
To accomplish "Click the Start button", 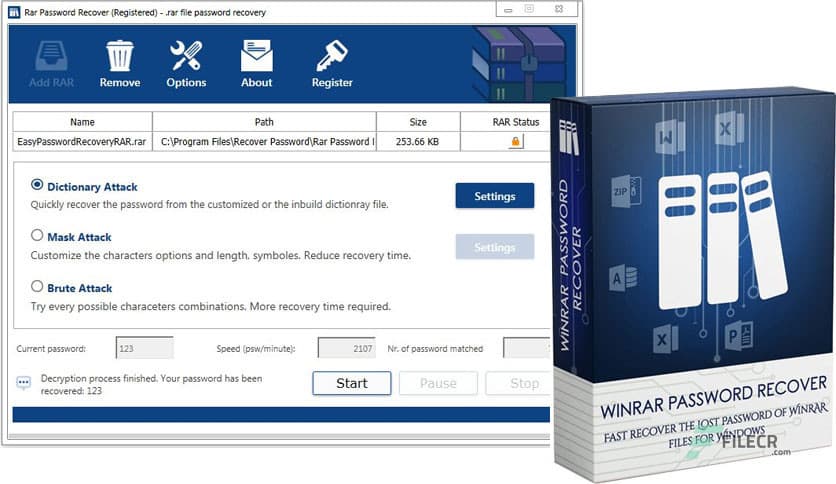I will [x=352, y=383].
